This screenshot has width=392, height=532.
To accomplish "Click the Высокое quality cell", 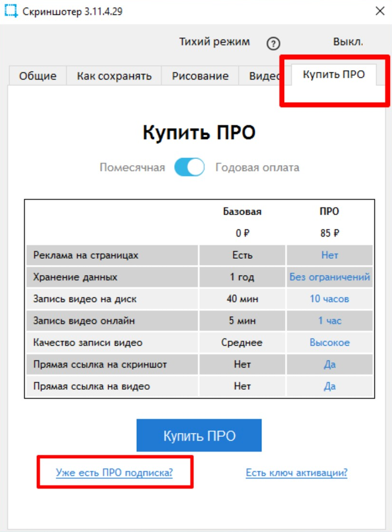I will point(330,343).
